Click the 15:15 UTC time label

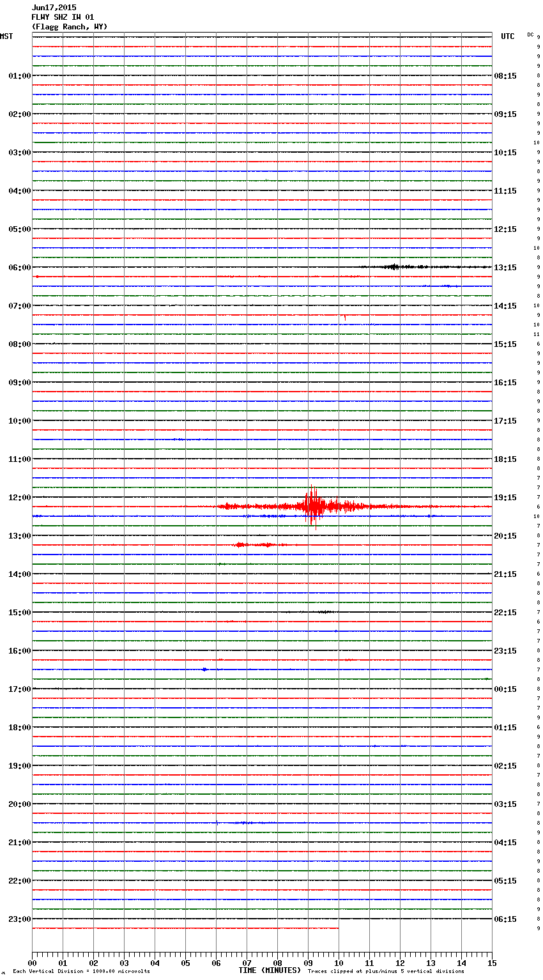coord(505,344)
